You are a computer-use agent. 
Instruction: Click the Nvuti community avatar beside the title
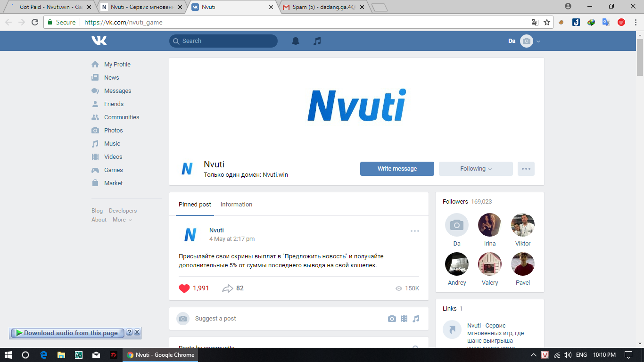187,169
